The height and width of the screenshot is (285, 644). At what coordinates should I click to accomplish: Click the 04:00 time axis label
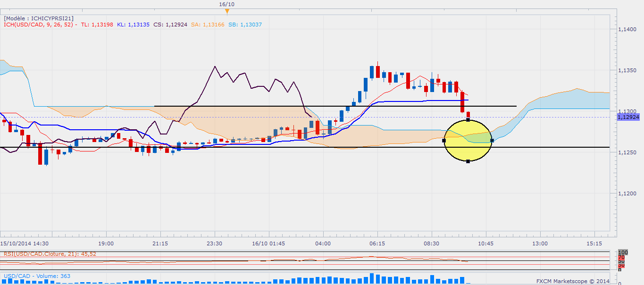click(323, 243)
